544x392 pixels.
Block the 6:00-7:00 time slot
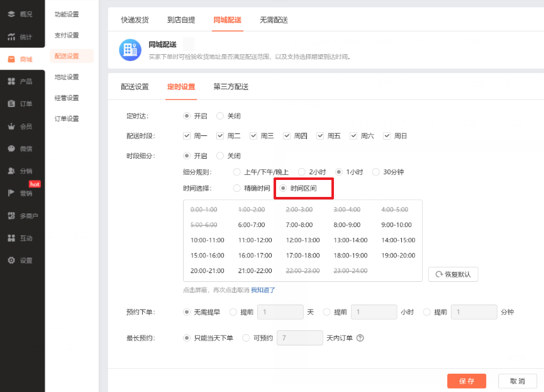point(252,225)
